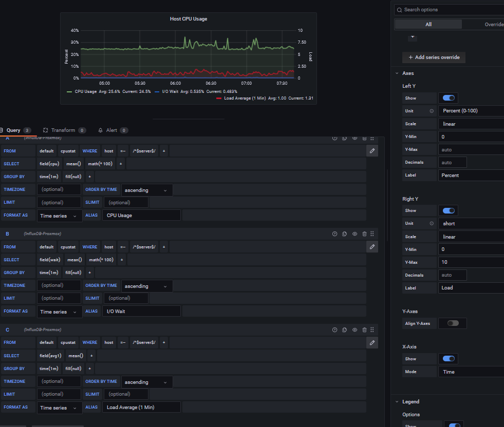Click fill(null) segment in query C
This screenshot has height=427, width=504.
click(73, 368)
